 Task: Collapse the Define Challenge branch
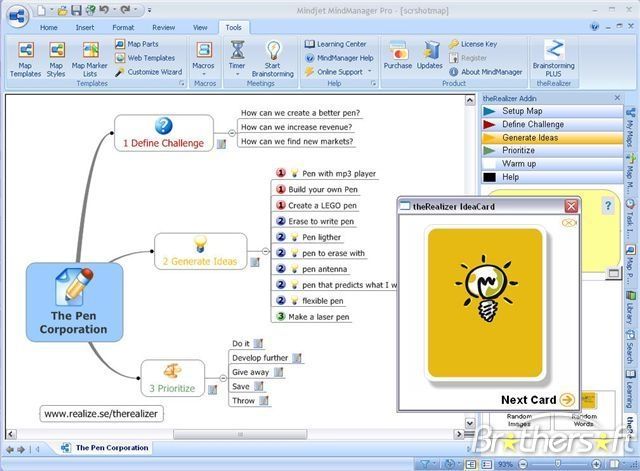click(x=231, y=133)
